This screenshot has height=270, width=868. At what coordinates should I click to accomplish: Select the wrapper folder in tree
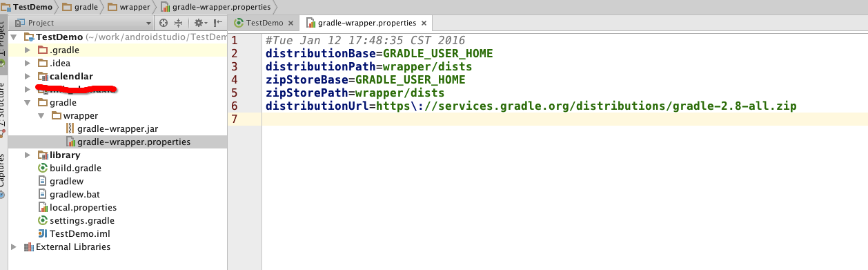coord(81,115)
